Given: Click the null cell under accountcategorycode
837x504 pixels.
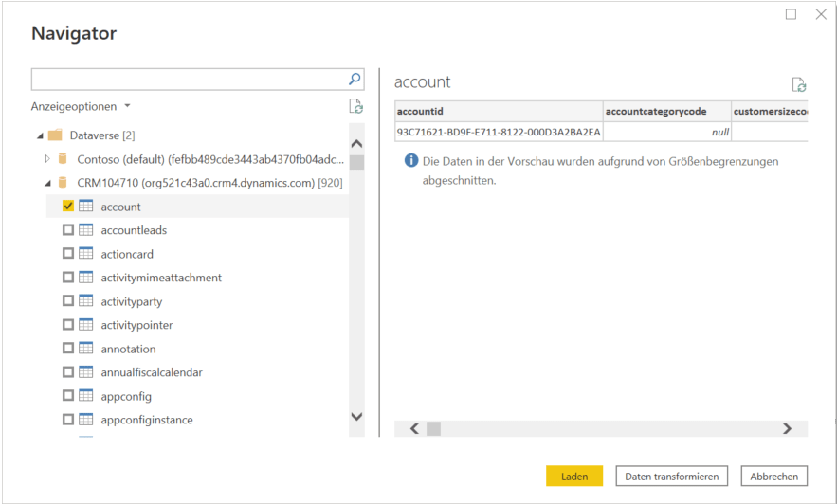Looking at the screenshot, I should click(666, 132).
